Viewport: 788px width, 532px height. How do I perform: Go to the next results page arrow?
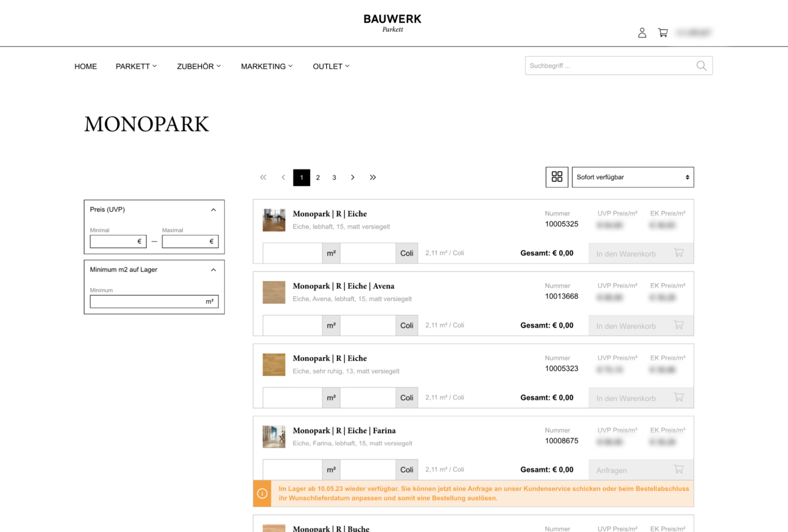[353, 177]
